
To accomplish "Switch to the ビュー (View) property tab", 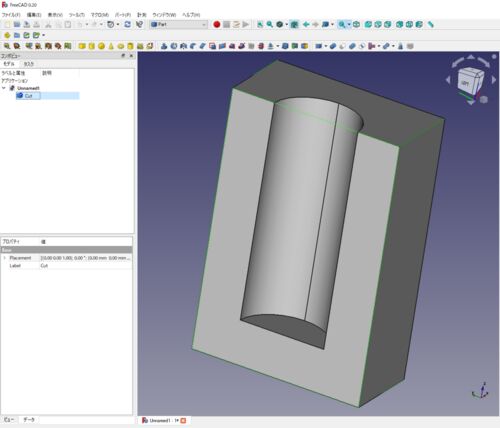I will point(8,420).
